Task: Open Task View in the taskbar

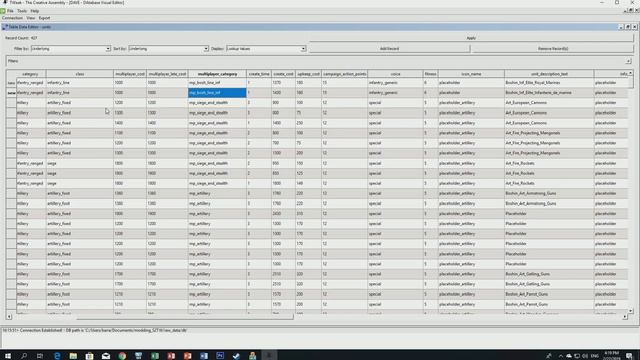Action: [40, 356]
